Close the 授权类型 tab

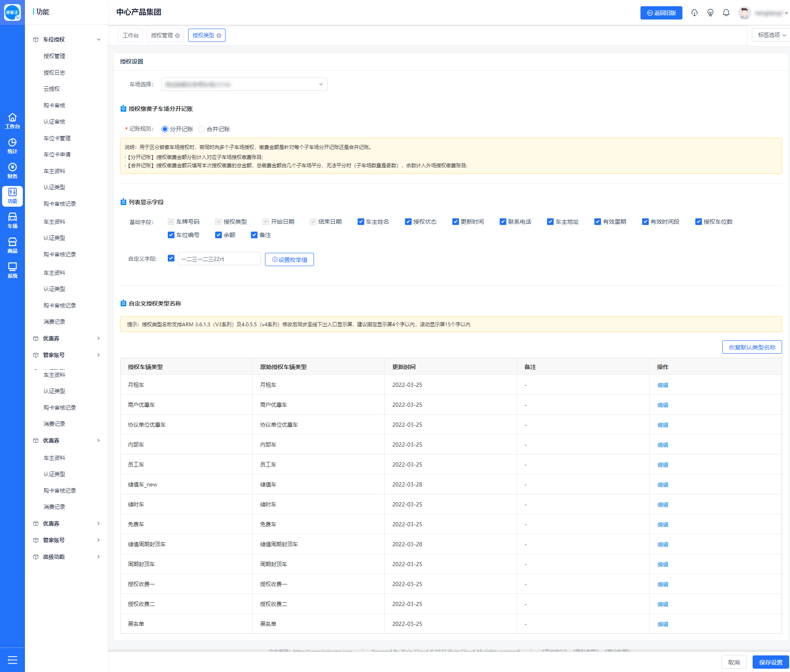(219, 36)
